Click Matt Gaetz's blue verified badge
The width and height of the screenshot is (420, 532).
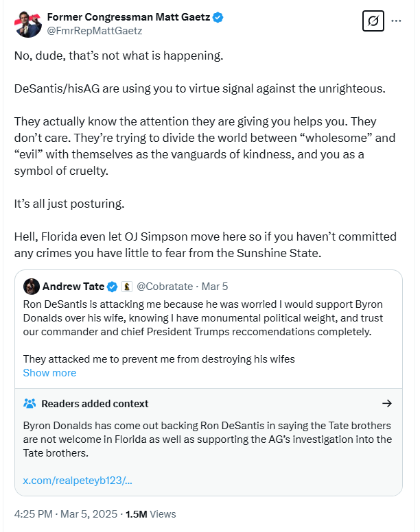[x=218, y=17]
